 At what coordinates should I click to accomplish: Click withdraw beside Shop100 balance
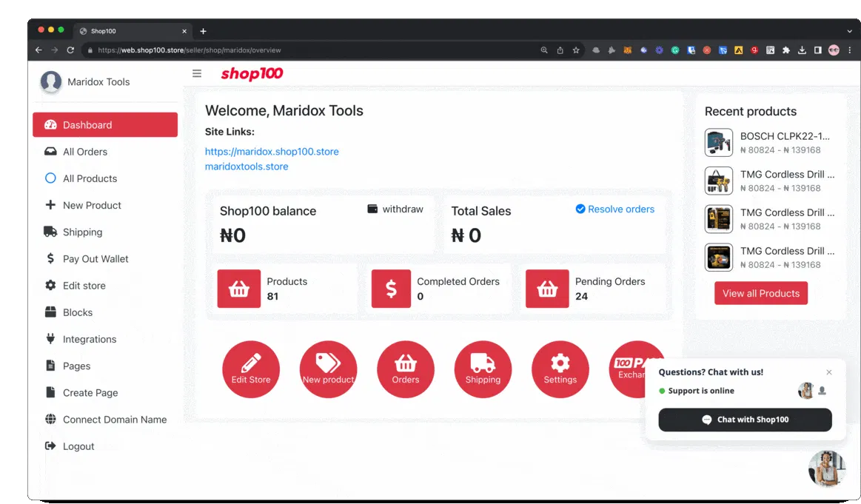pyautogui.click(x=395, y=209)
